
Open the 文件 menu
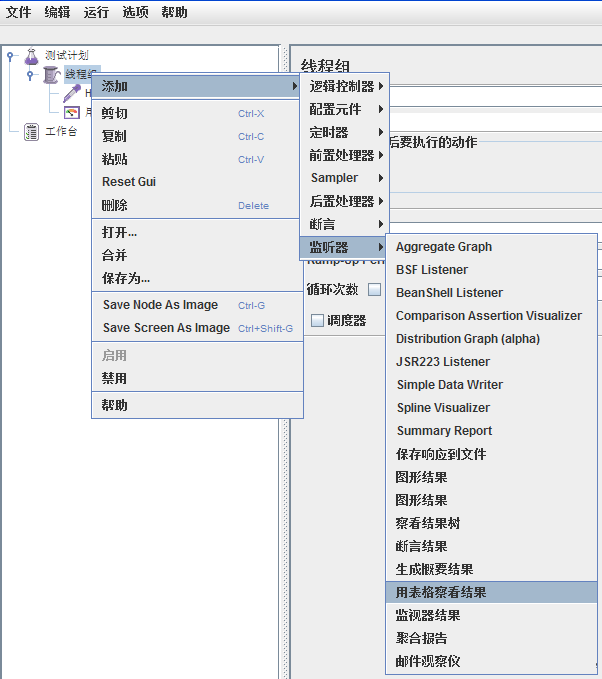click(x=18, y=13)
